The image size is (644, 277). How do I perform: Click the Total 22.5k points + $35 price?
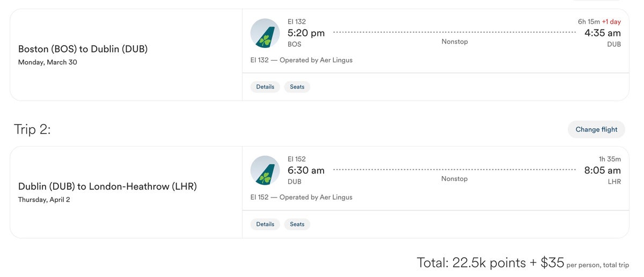pyautogui.click(x=491, y=263)
